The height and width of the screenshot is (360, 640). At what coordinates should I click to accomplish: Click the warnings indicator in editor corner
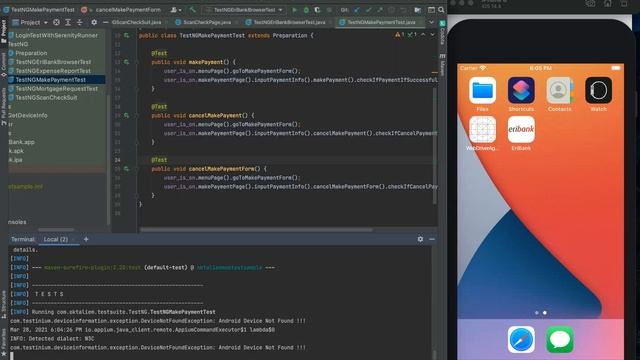tap(399, 35)
